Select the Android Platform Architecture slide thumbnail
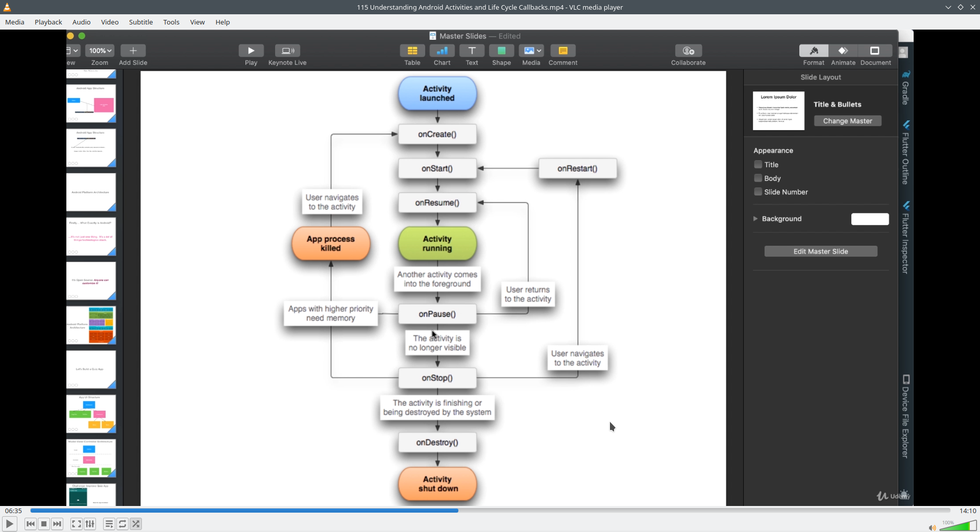Image resolution: width=980 pixels, height=532 pixels. pos(91,192)
